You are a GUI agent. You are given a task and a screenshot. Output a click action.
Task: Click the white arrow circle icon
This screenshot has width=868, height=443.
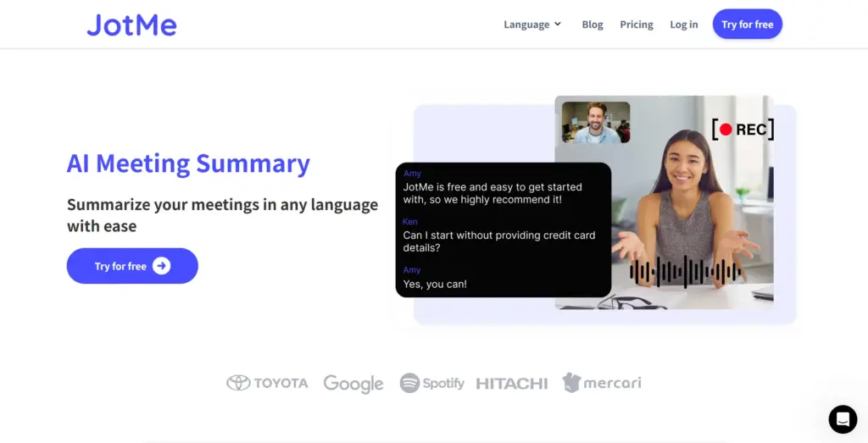click(x=161, y=266)
